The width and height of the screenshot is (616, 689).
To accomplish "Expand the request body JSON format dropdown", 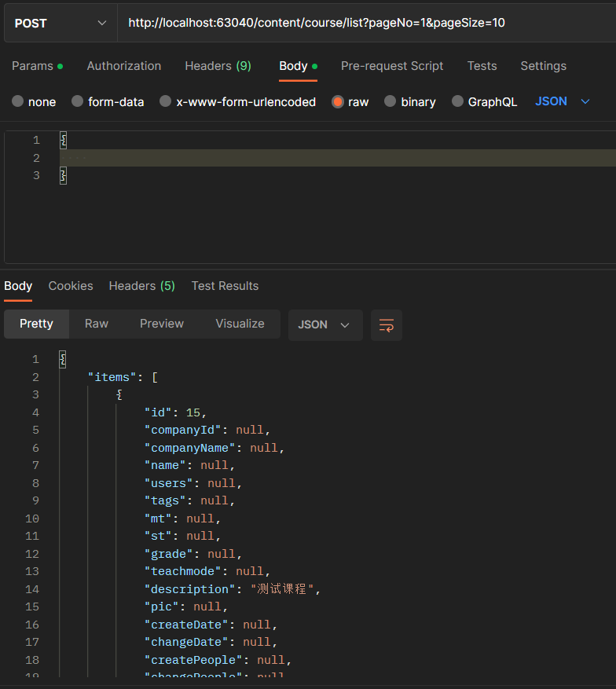I will tap(562, 101).
